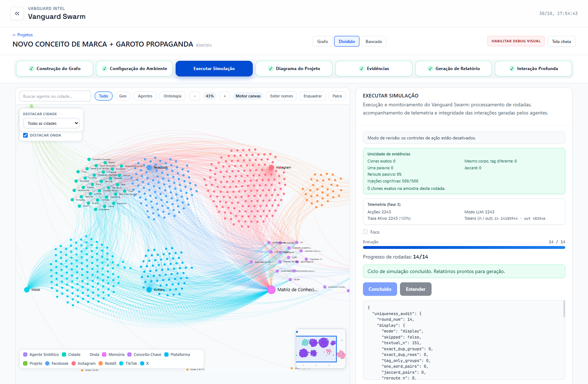The image size is (588, 384).
Task: Select the twitter platform node
Action: coord(149,290)
